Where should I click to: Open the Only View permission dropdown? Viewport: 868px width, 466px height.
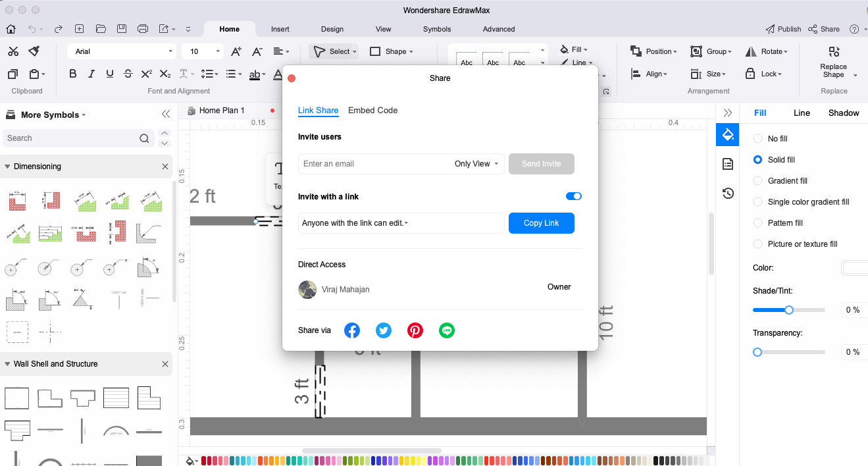pos(476,164)
